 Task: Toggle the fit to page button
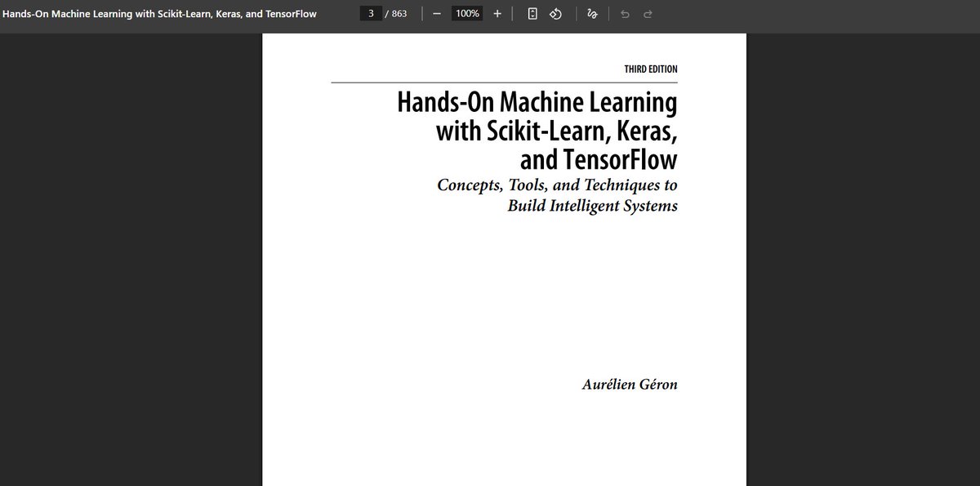(532, 14)
